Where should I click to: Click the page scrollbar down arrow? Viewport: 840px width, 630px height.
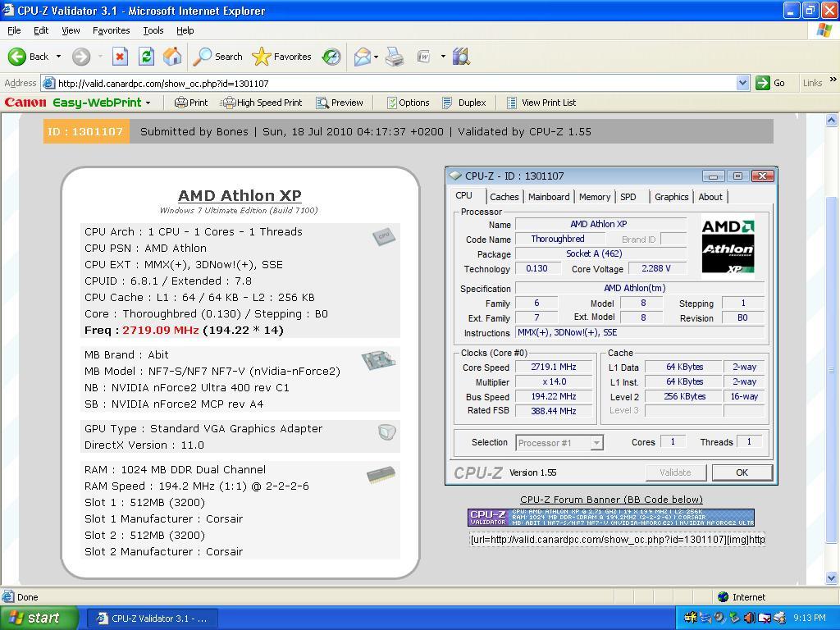tap(832, 578)
